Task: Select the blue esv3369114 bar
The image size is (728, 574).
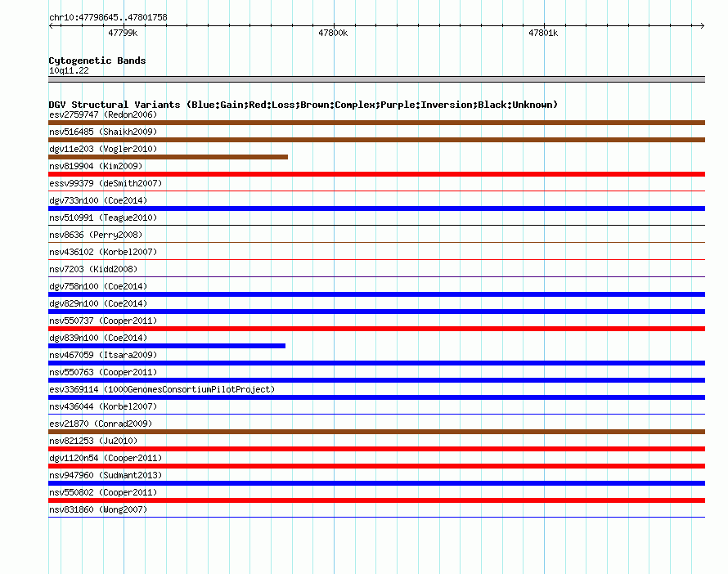Action: 376,397
